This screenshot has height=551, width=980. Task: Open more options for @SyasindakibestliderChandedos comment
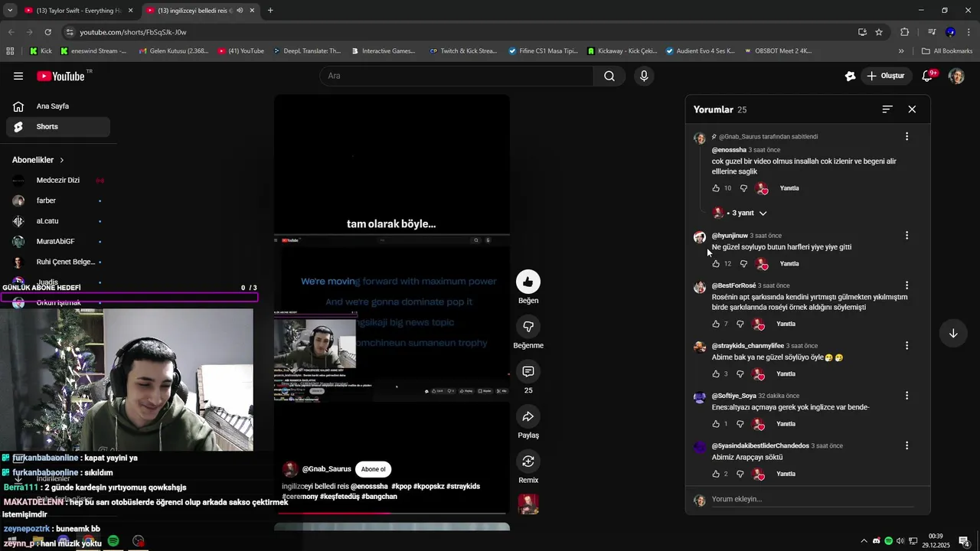[x=906, y=445]
